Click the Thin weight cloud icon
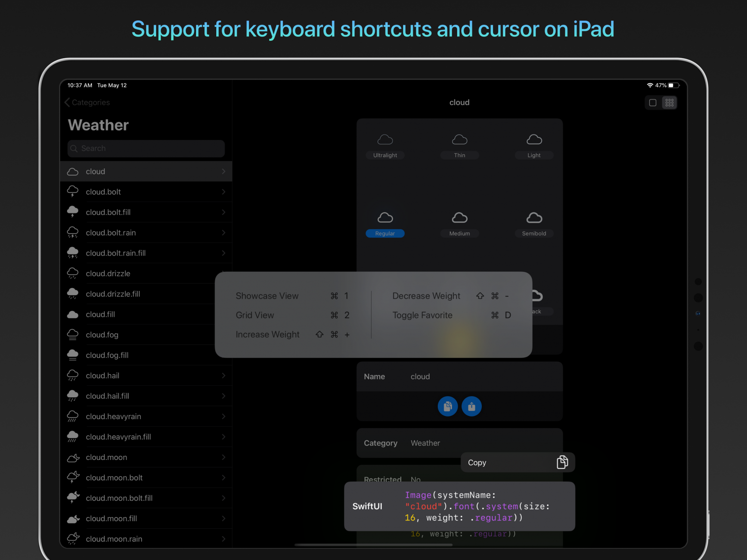The width and height of the screenshot is (747, 560). [x=459, y=139]
